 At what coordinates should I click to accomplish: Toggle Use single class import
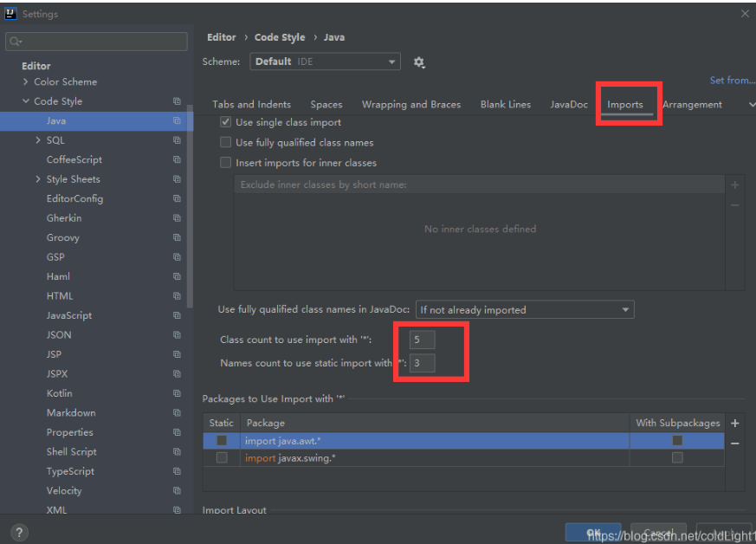226,122
